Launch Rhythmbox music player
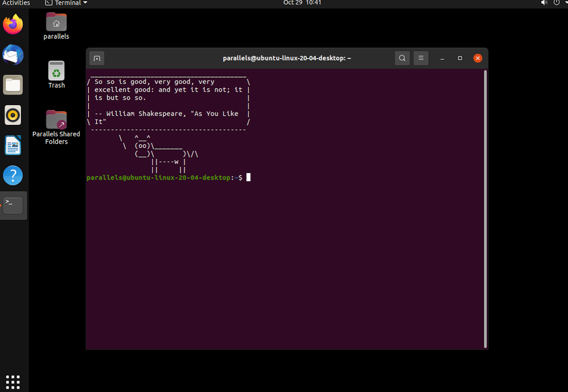The width and height of the screenshot is (568, 392). point(13,115)
